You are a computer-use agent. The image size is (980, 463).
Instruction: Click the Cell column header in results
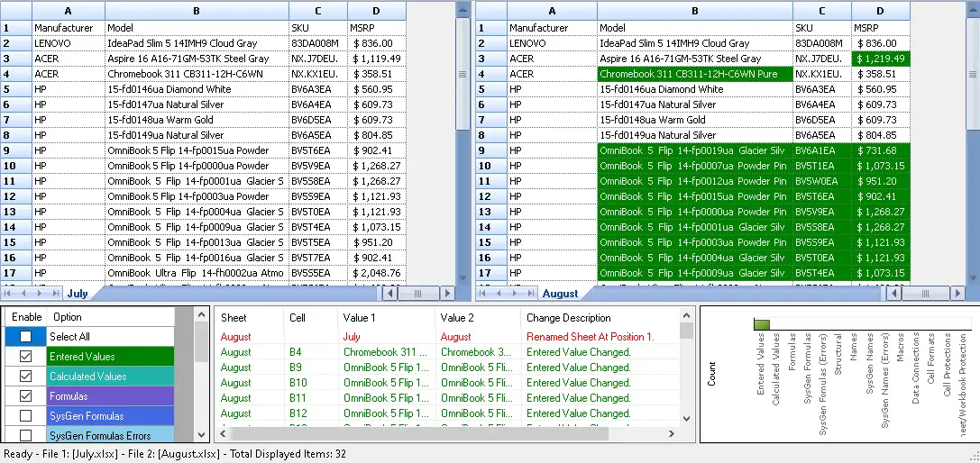point(311,317)
